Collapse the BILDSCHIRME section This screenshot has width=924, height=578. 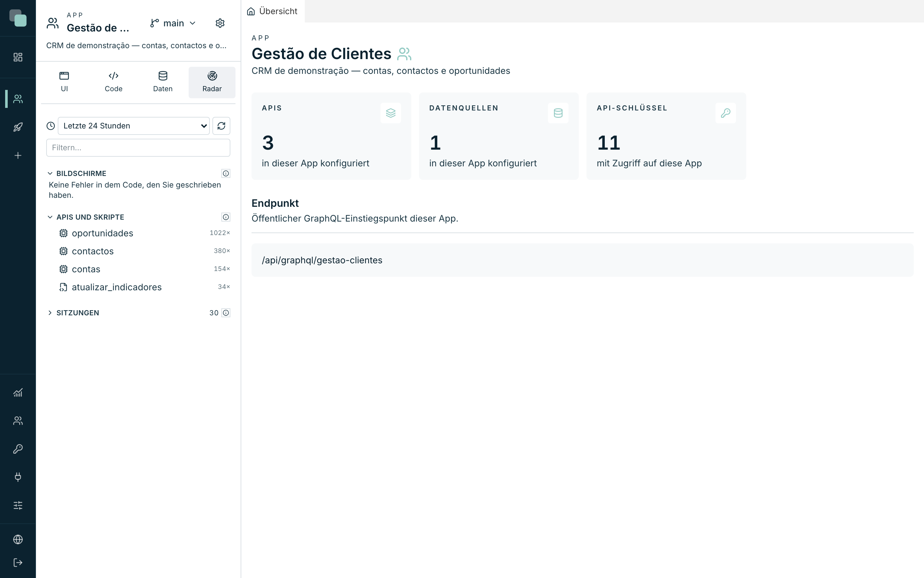pos(50,173)
